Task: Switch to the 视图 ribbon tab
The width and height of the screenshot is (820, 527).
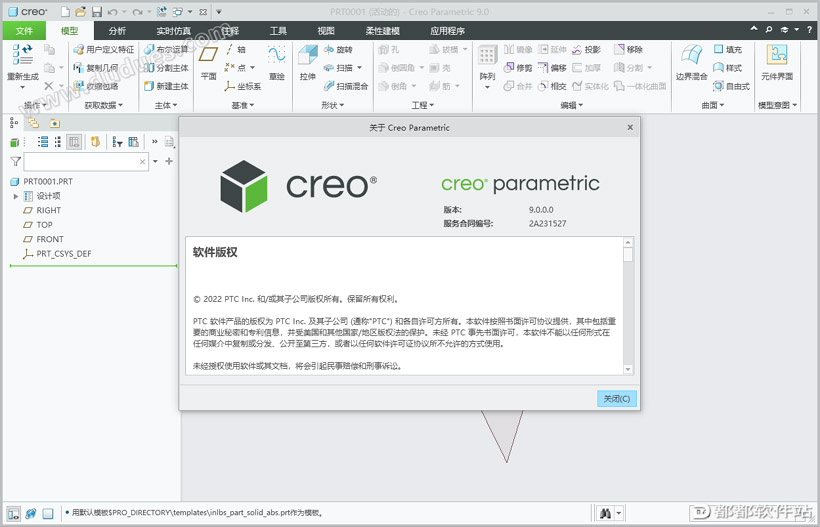Action: (326, 31)
